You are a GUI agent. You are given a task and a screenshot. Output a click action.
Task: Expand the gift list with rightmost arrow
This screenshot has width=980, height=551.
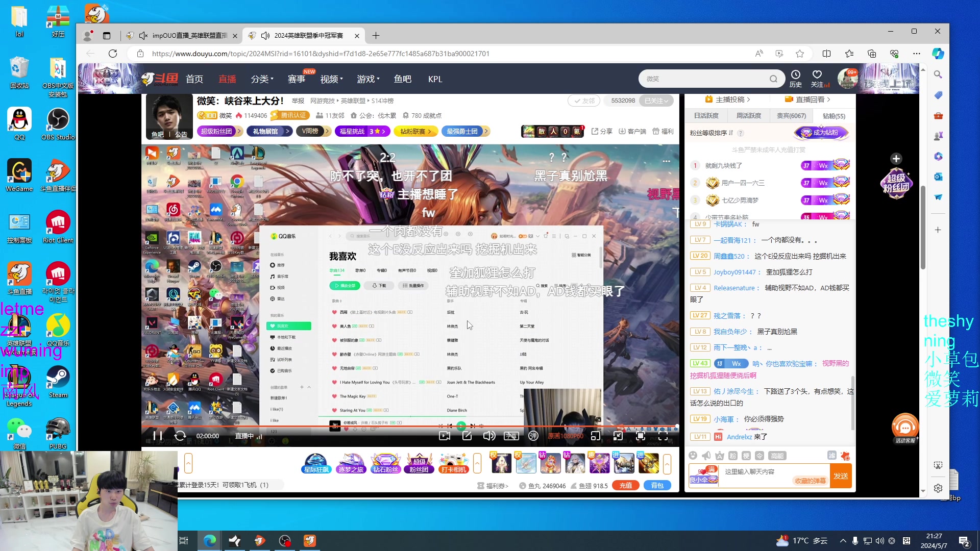667,463
